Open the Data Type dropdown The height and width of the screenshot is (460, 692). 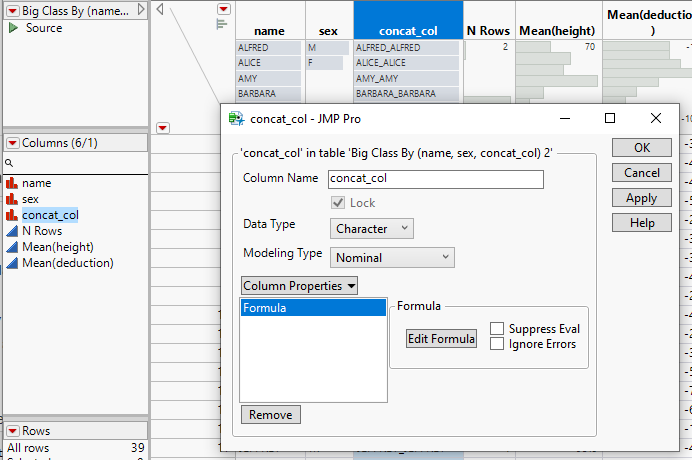[372, 229]
